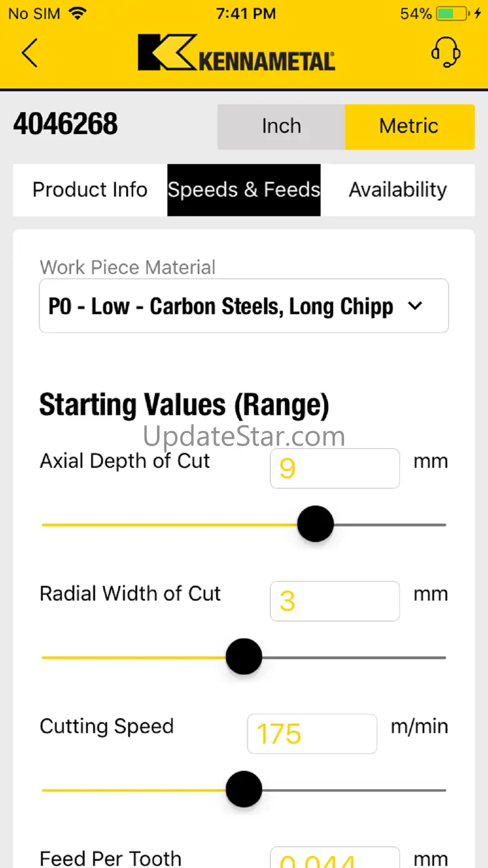This screenshot has width=488, height=868.
Task: Edit the Feed Per Tooth value field
Action: 335,857
